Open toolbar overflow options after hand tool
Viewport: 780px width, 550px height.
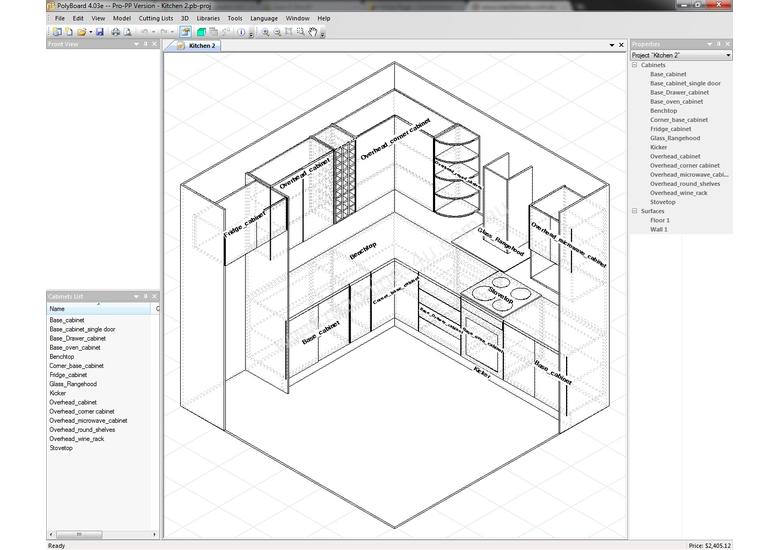tap(322, 34)
